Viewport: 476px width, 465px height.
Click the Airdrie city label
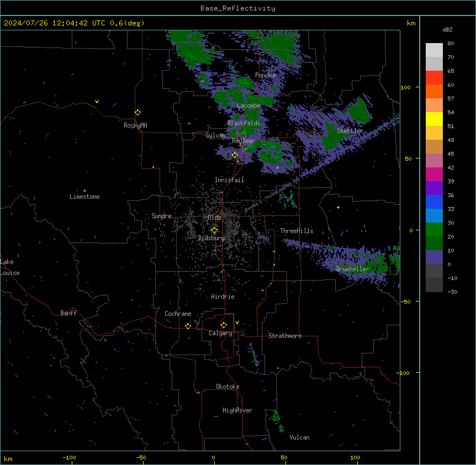click(x=223, y=297)
